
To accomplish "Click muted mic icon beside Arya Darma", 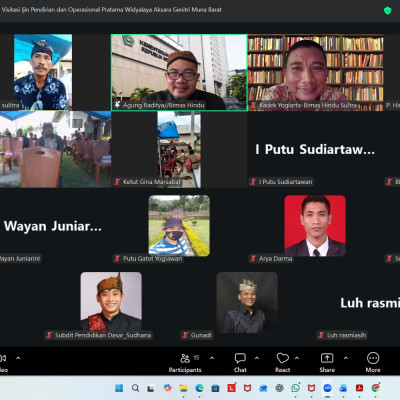I will pos(253,258).
